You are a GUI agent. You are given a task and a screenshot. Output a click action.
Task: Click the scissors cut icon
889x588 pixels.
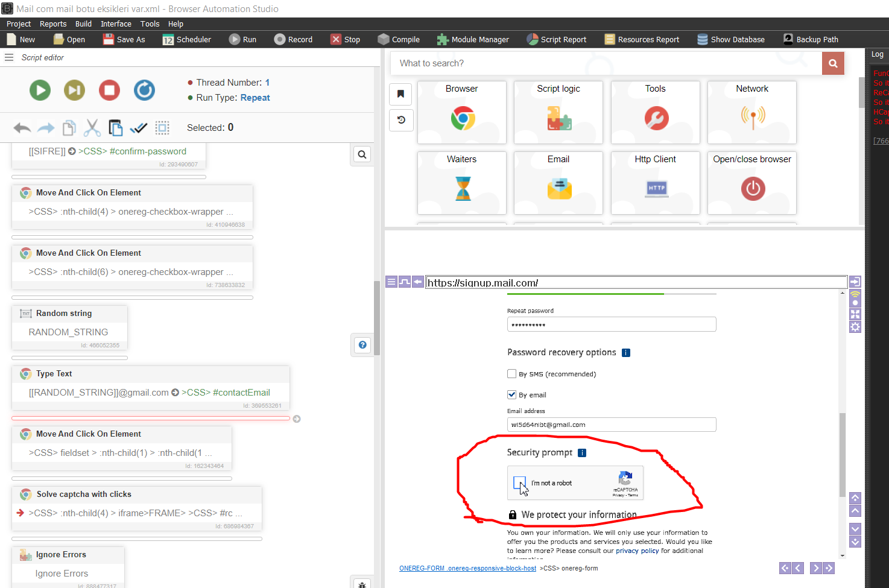[x=92, y=128]
